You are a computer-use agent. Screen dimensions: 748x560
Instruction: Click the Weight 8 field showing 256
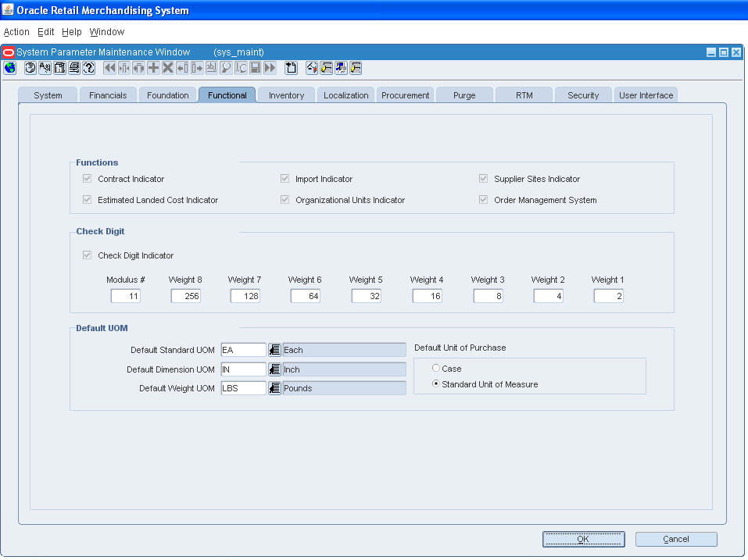click(185, 296)
